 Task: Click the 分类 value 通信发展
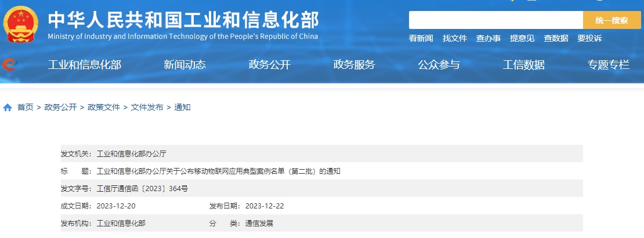pyautogui.click(x=259, y=224)
